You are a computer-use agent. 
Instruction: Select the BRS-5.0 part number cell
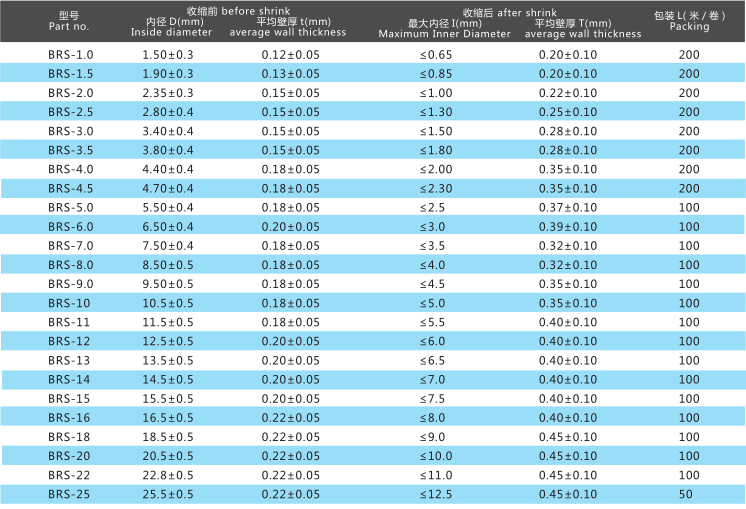pyautogui.click(x=70, y=207)
